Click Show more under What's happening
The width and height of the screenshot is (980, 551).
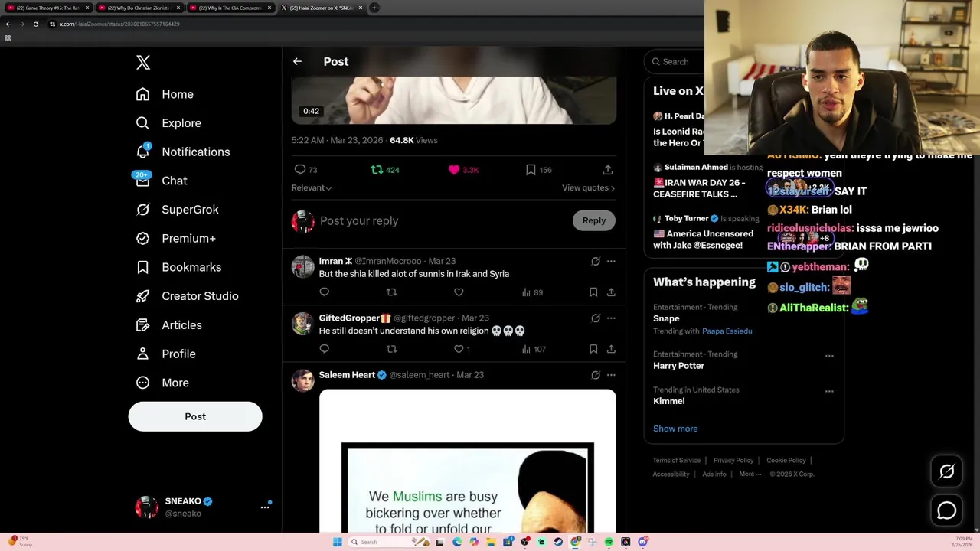[x=675, y=429]
